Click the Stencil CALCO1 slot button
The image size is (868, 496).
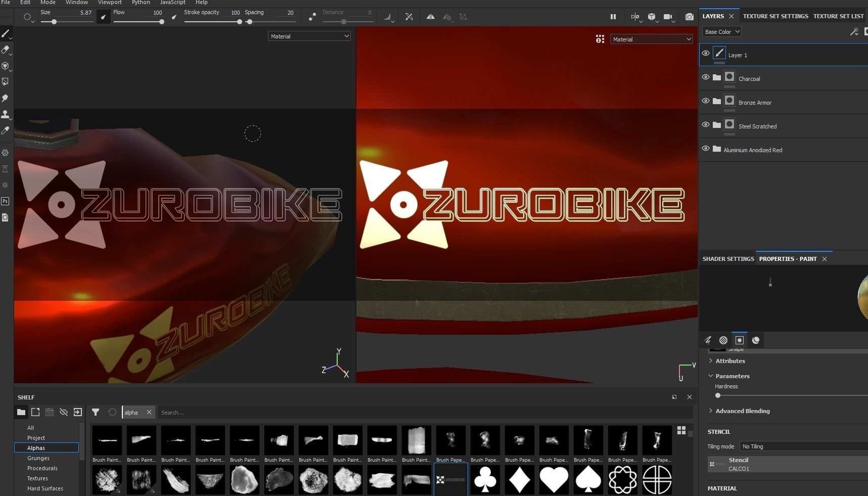tap(788, 464)
